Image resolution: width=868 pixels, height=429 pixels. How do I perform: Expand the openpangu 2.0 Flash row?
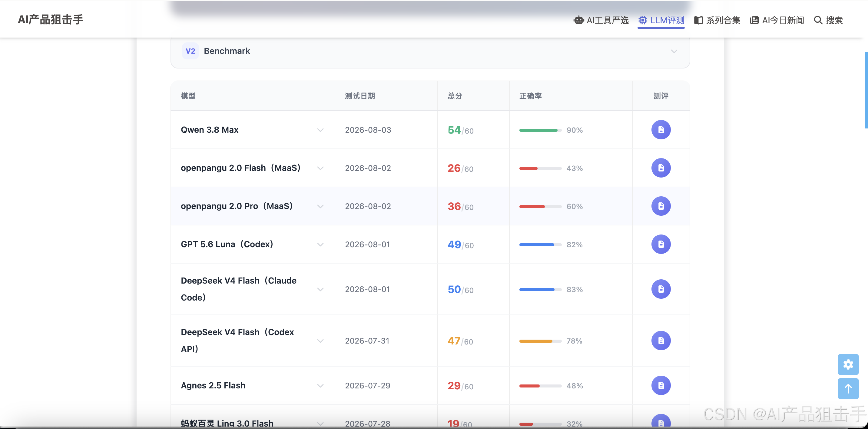coord(320,168)
